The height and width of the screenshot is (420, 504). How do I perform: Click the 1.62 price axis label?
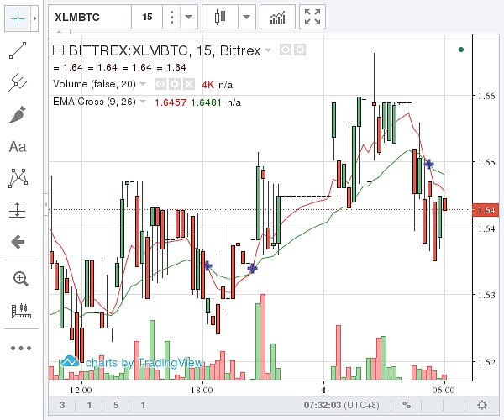(x=486, y=362)
